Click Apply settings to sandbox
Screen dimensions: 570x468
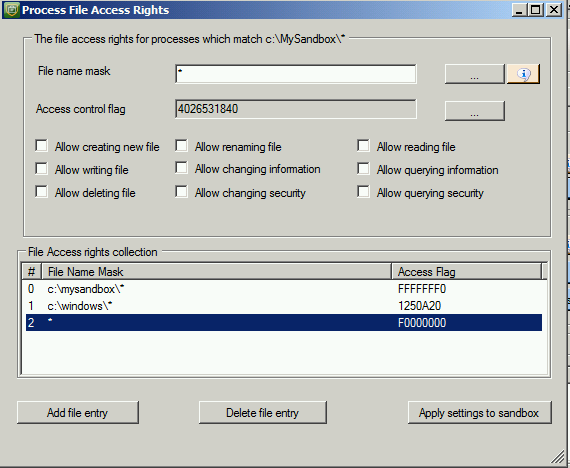tap(479, 413)
